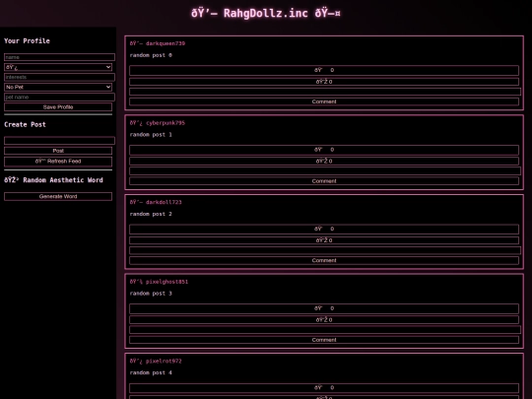The width and height of the screenshot is (532, 399).
Task: Select the darkdoll723 username
Action: [164, 202]
